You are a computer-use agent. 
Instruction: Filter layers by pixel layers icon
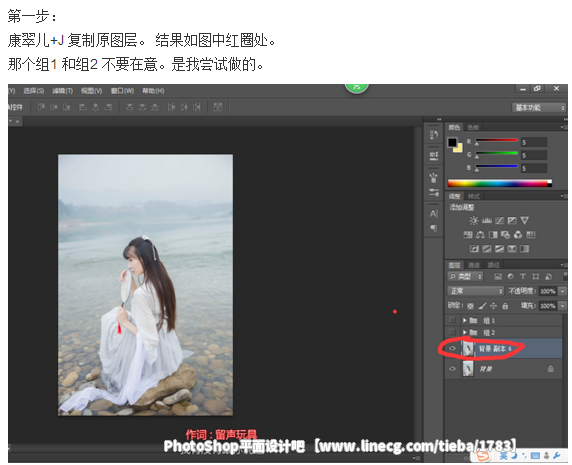498,276
